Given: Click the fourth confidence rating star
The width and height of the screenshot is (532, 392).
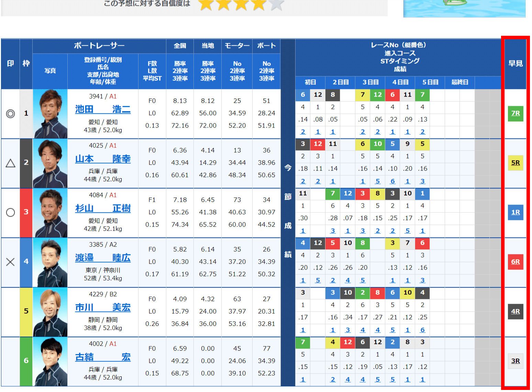Looking at the screenshot, I should 258,4.
